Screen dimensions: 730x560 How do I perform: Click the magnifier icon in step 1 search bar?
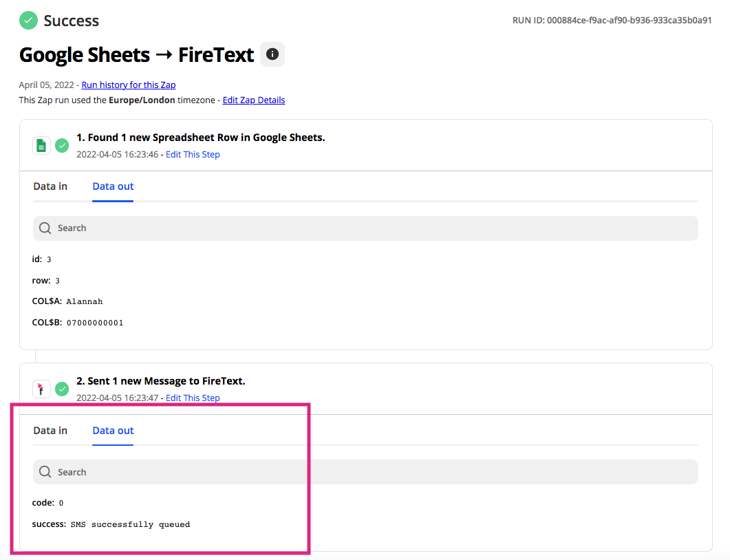click(x=45, y=228)
